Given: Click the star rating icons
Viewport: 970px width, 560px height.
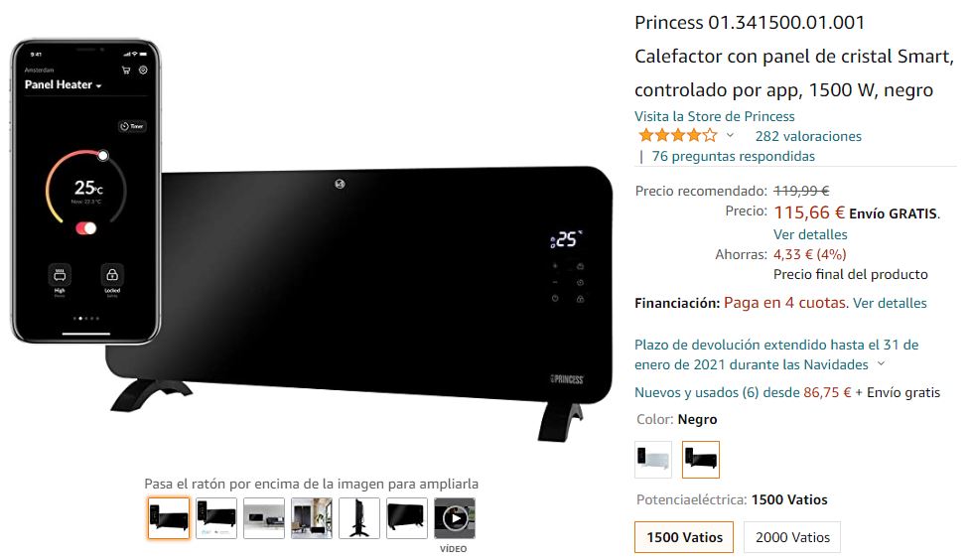Looking at the screenshot, I should point(678,135).
